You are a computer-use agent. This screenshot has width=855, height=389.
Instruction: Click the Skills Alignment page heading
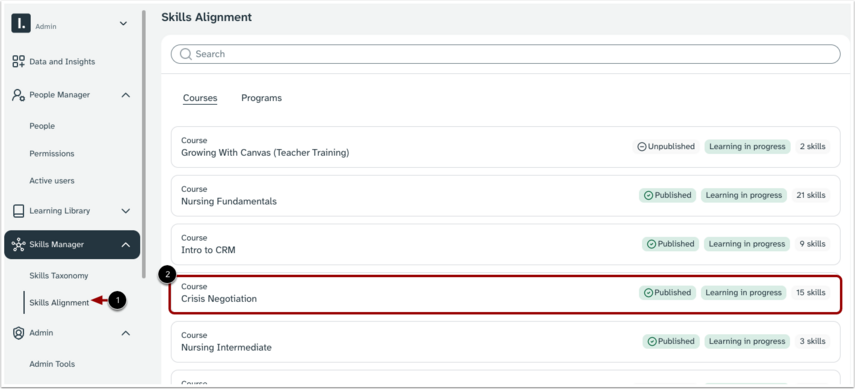[207, 17]
